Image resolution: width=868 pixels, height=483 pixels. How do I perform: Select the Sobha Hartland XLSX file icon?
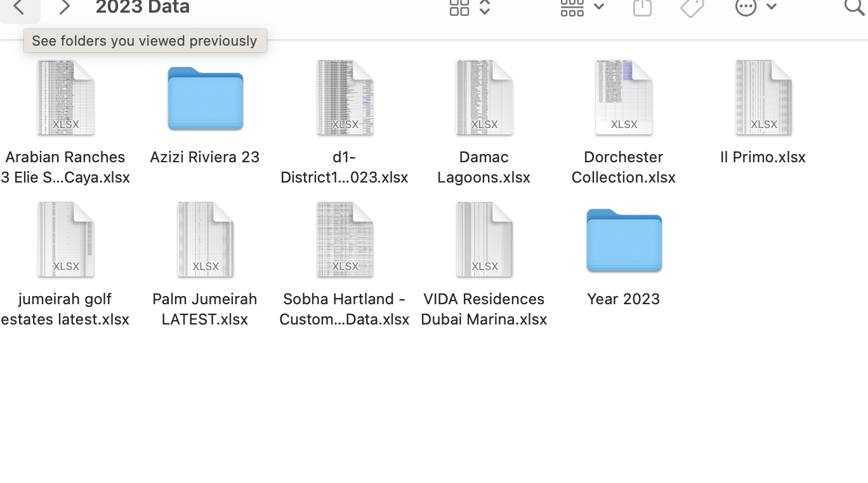345,240
